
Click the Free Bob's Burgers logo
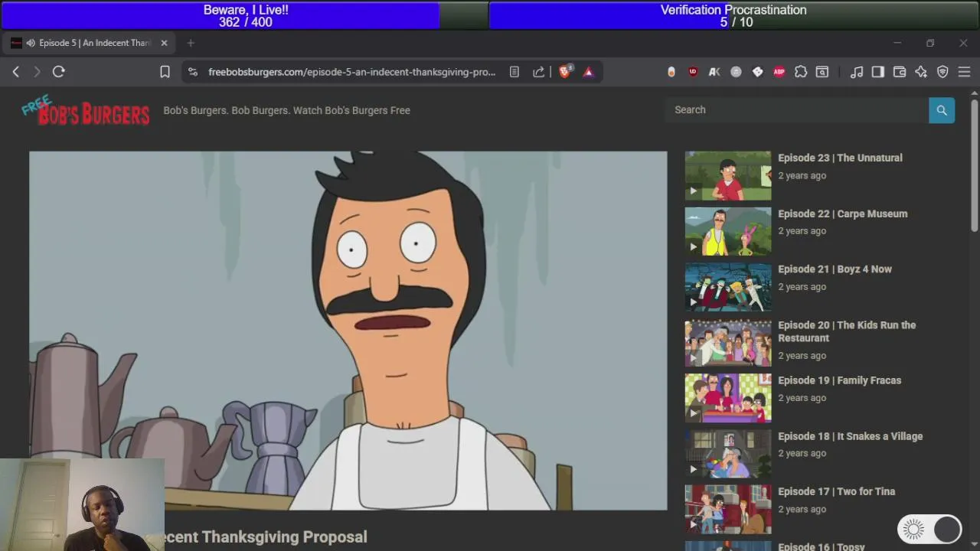click(x=85, y=111)
